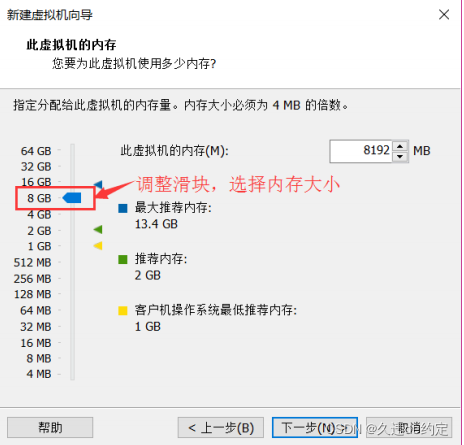The width and height of the screenshot is (464, 445).
Task: Select the 16 GB label on the scale
Action: click(x=36, y=182)
